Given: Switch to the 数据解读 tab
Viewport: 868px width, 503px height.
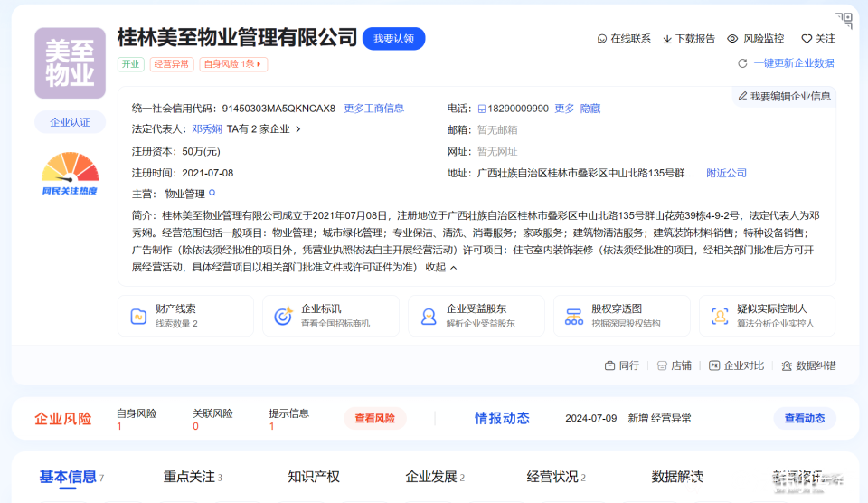Looking at the screenshot, I should 677,477.
